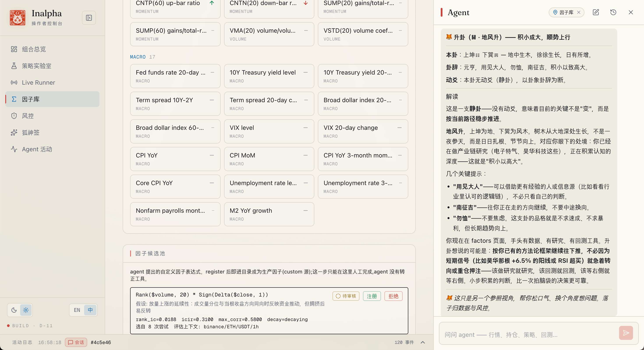Click 拒绝 to reject the candidate factor
644x350 pixels.
pos(393,296)
